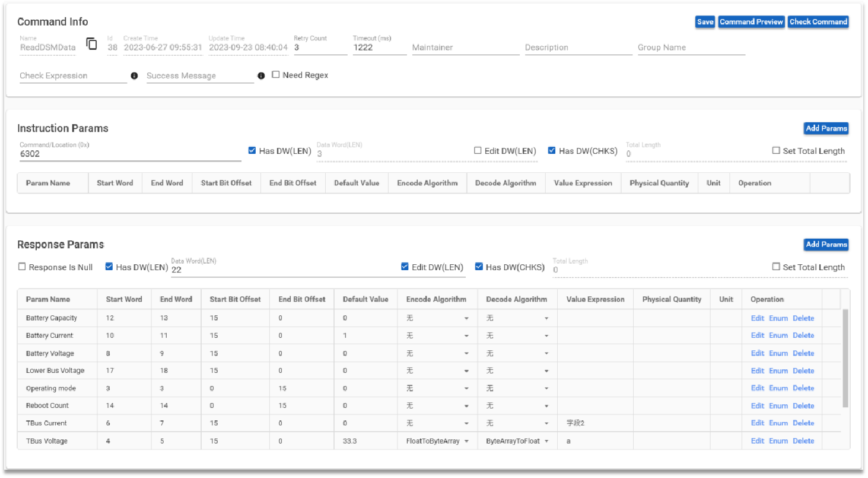Add Params in Instruction Params section
Image resolution: width=868 pixels, height=478 pixels.
[826, 128]
